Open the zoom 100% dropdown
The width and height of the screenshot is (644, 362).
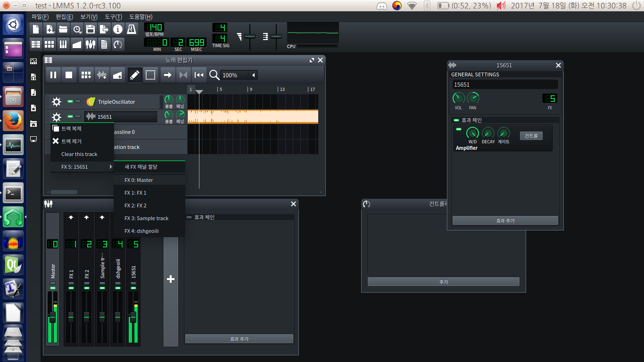tap(254, 75)
